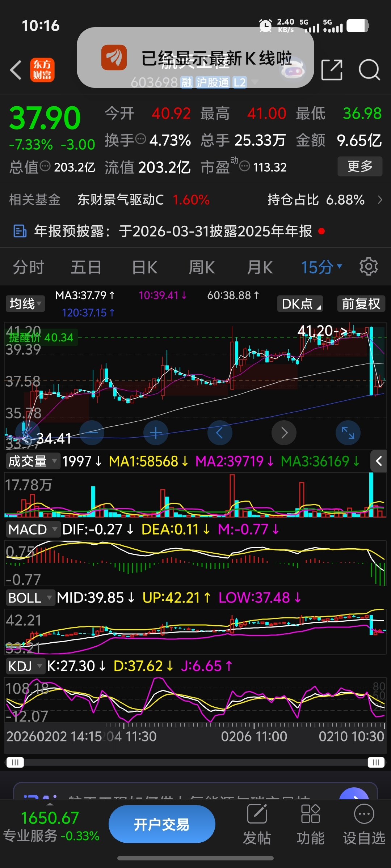This screenshot has height=868, width=391.
Task: Tap the UP:42.21 BOLL value
Action: (176, 598)
